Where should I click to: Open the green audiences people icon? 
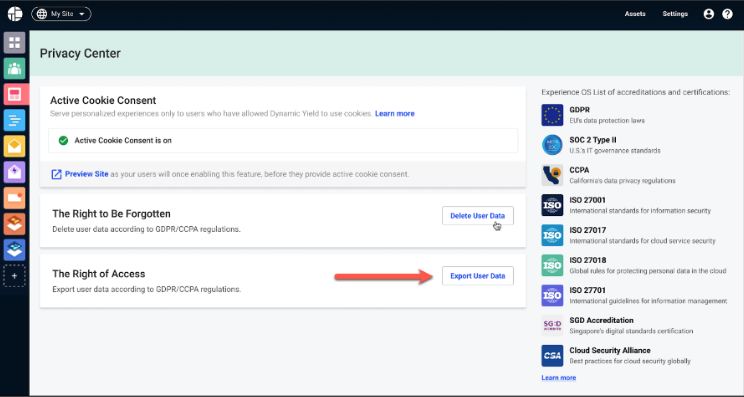[x=14, y=68]
